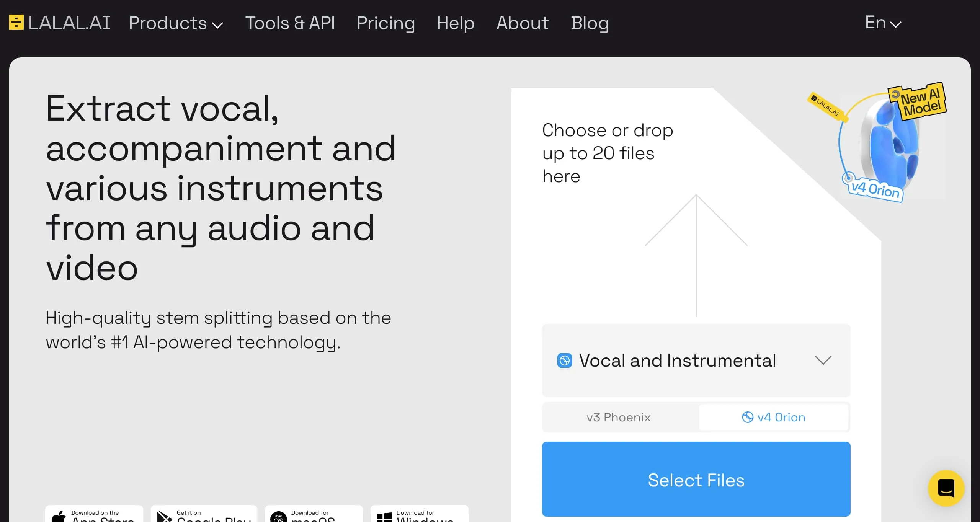980x522 pixels.
Task: Open the Blog link
Action: (x=590, y=23)
